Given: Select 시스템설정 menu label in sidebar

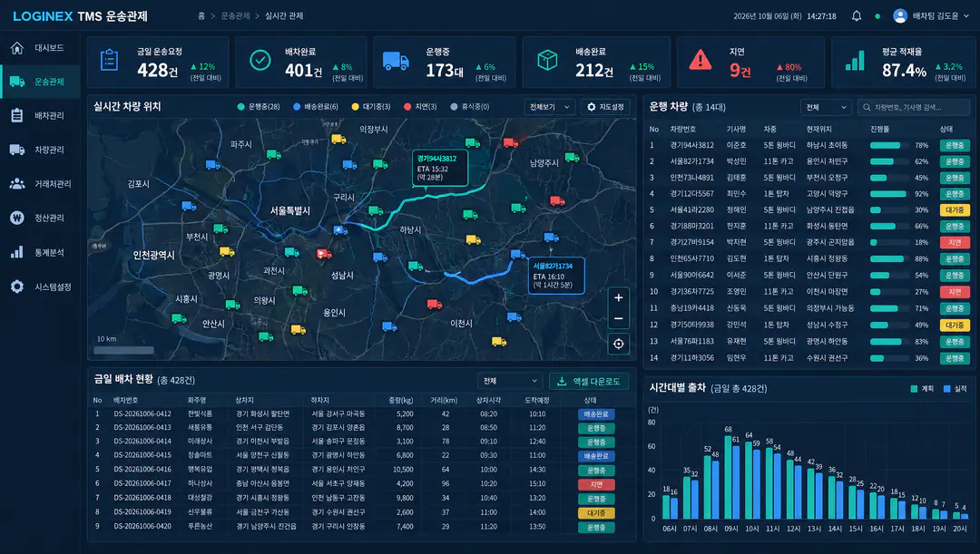Looking at the screenshot, I should 54,287.
